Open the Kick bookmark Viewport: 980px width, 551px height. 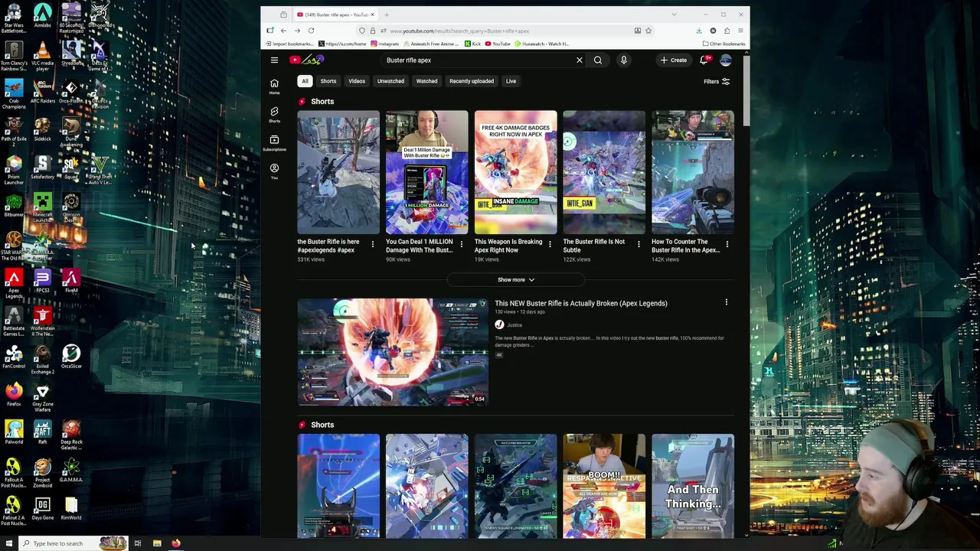pos(473,44)
